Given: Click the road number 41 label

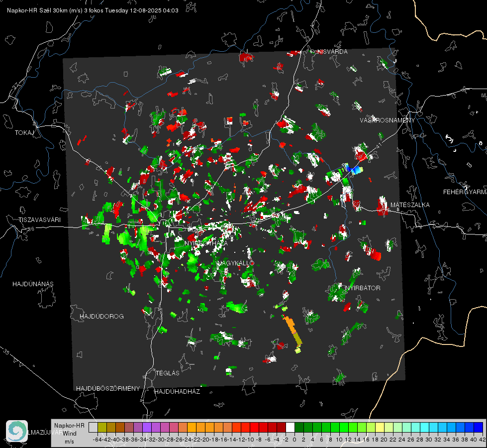Looking at the screenshot, I should [x=379, y=145].
